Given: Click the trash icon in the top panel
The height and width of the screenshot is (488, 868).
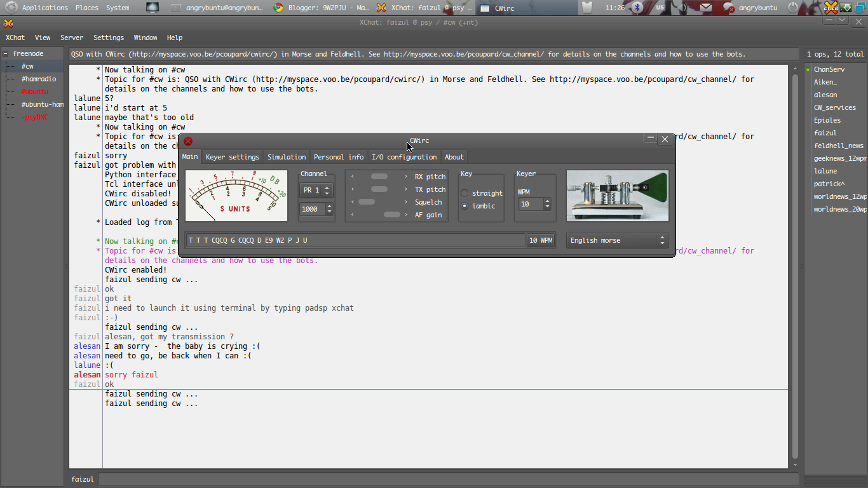Looking at the screenshot, I should tap(587, 8).
